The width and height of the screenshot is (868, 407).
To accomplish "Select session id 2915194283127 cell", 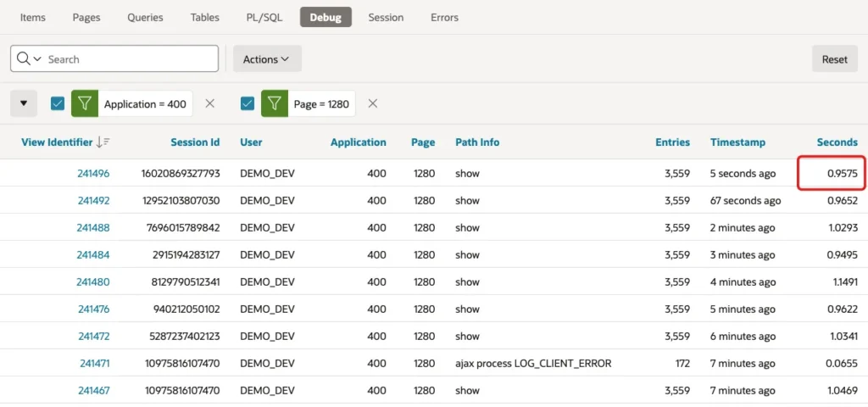I will click(184, 254).
